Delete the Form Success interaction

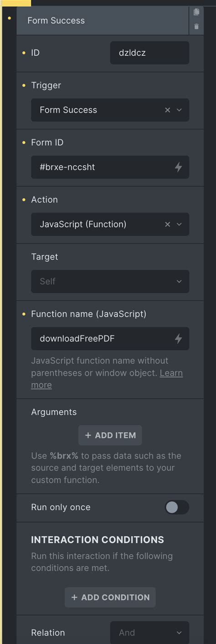click(196, 26)
